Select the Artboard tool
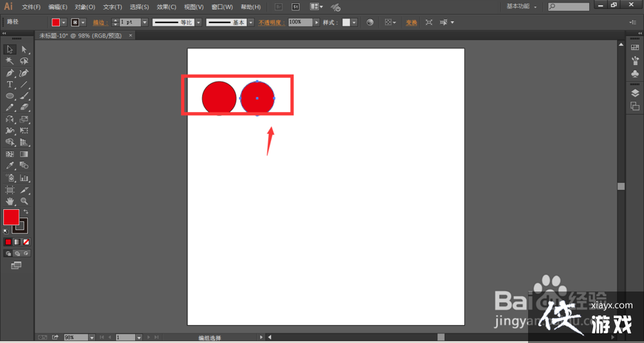Viewport: 644px width, 343px height. [10, 190]
